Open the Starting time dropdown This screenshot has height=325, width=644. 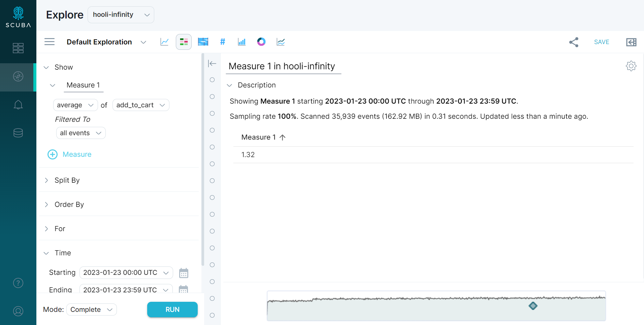[x=126, y=273]
